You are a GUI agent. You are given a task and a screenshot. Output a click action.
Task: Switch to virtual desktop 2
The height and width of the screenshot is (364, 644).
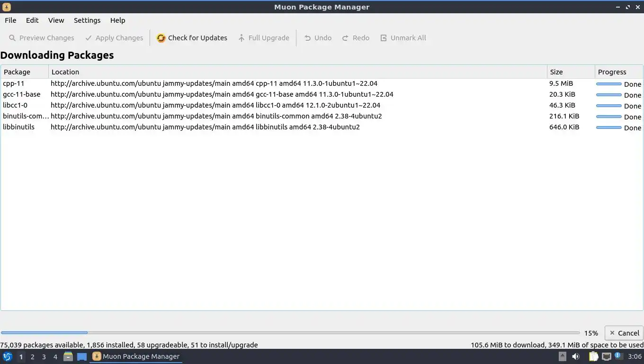[x=32, y=357]
